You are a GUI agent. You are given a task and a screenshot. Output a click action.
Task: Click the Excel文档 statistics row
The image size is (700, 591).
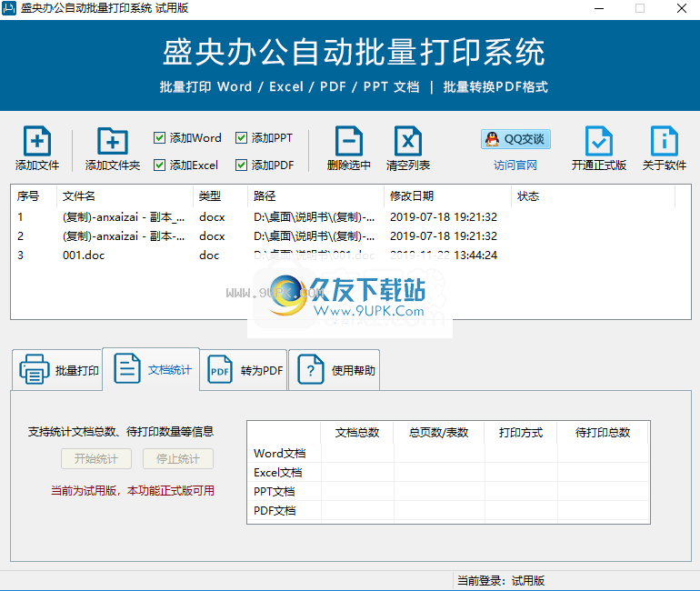(x=448, y=472)
